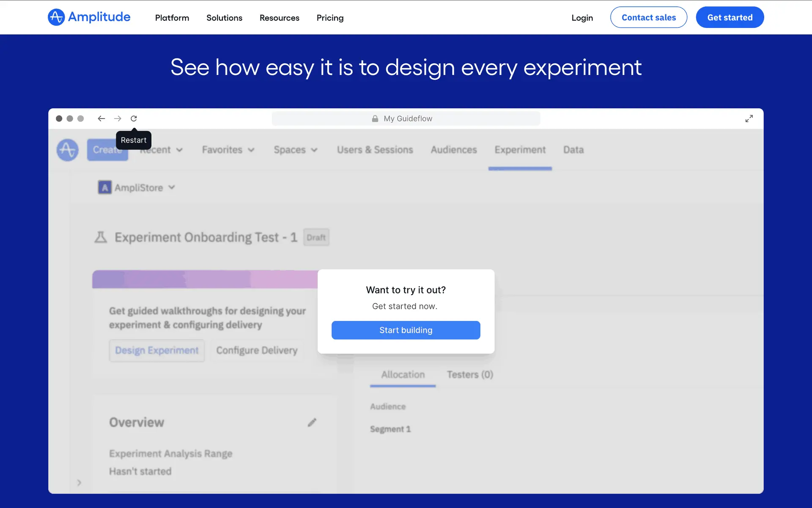Click the My Guideflow address bar
This screenshot has width=812, height=508.
[406, 119]
